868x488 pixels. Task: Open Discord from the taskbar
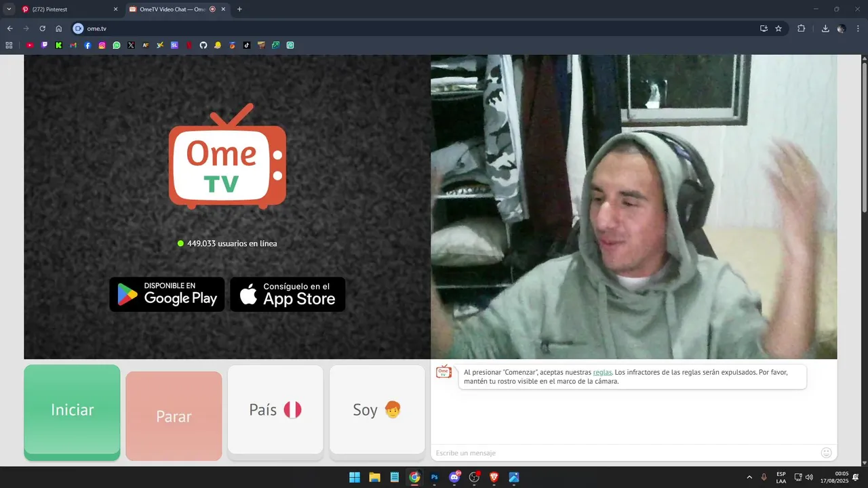[454, 477]
